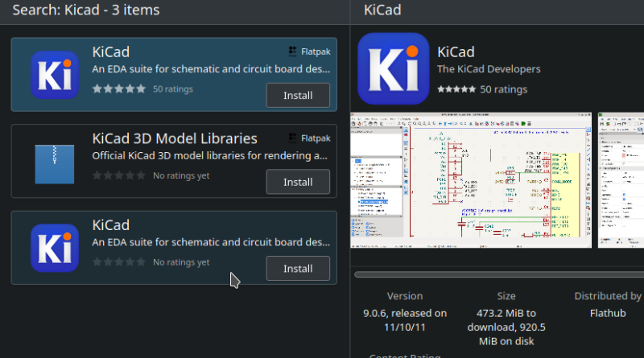The image size is (644, 358).
Task: Open the partially visible second screenshot
Action: coord(621,180)
